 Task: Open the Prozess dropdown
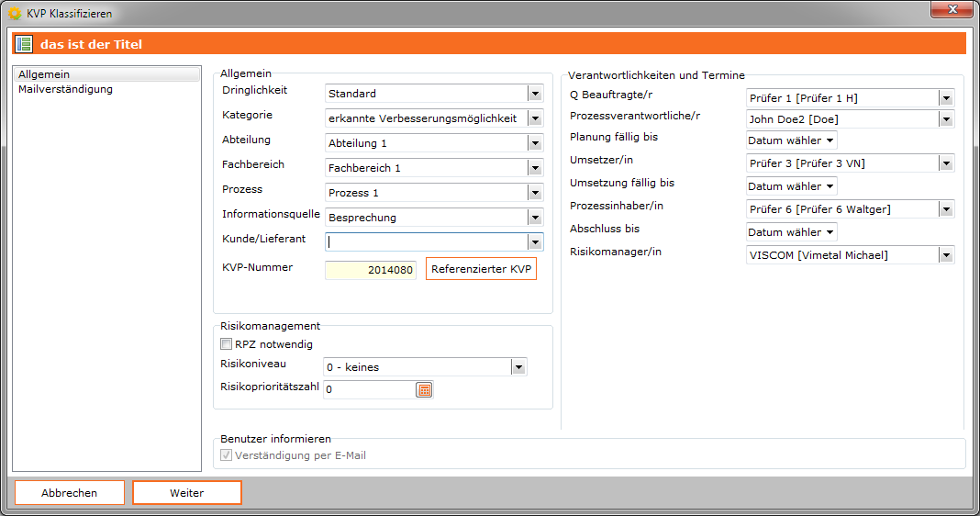tap(535, 193)
